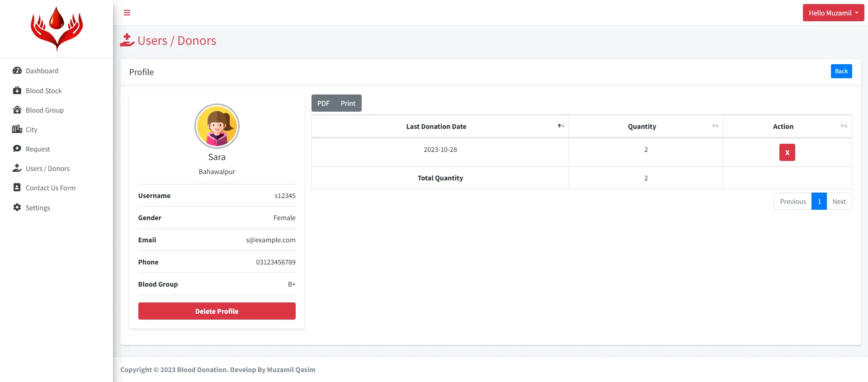Click the City buildings icon

pos(17,129)
